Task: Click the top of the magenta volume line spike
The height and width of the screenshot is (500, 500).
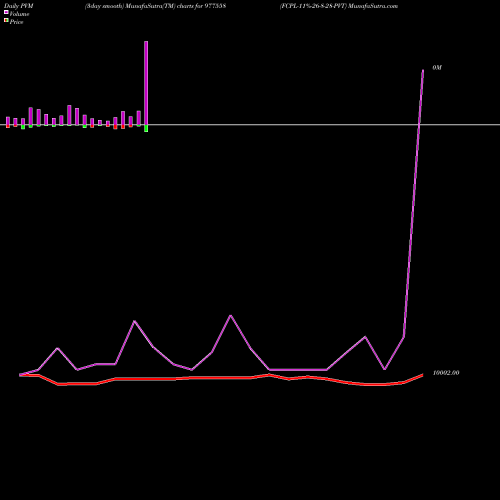Action: coord(423,71)
